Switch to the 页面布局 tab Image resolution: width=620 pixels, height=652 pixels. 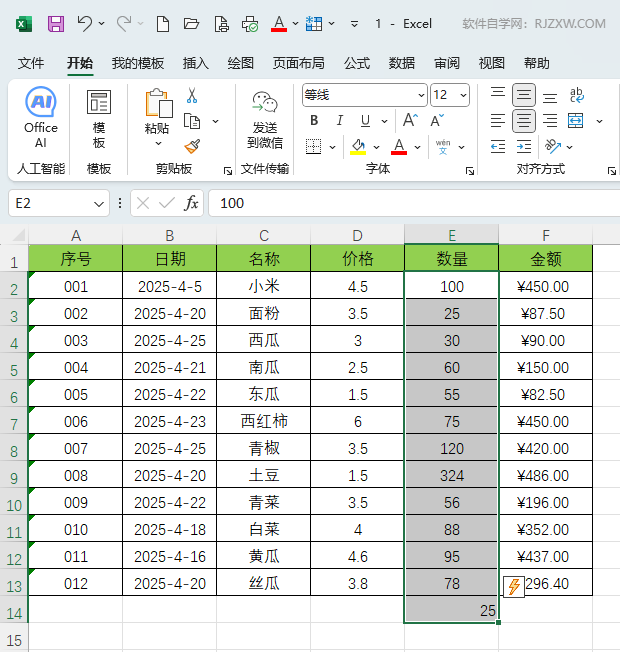coord(299,63)
